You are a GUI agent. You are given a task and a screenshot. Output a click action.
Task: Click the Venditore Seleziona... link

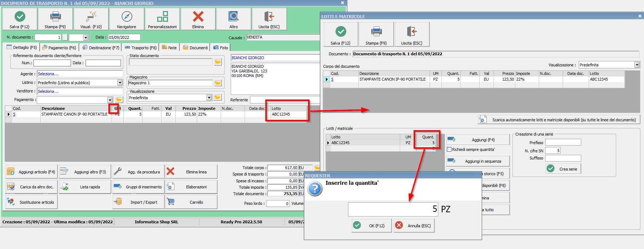(48, 91)
